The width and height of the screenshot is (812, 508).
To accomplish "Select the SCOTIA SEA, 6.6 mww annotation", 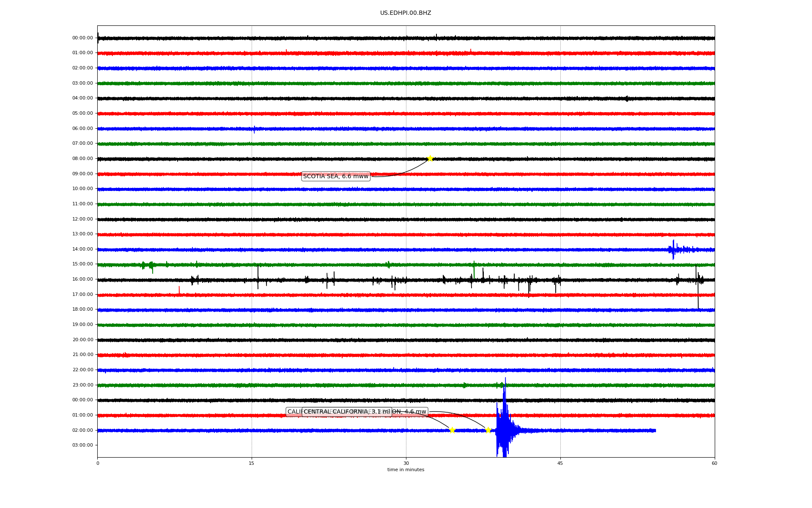I will (336, 177).
